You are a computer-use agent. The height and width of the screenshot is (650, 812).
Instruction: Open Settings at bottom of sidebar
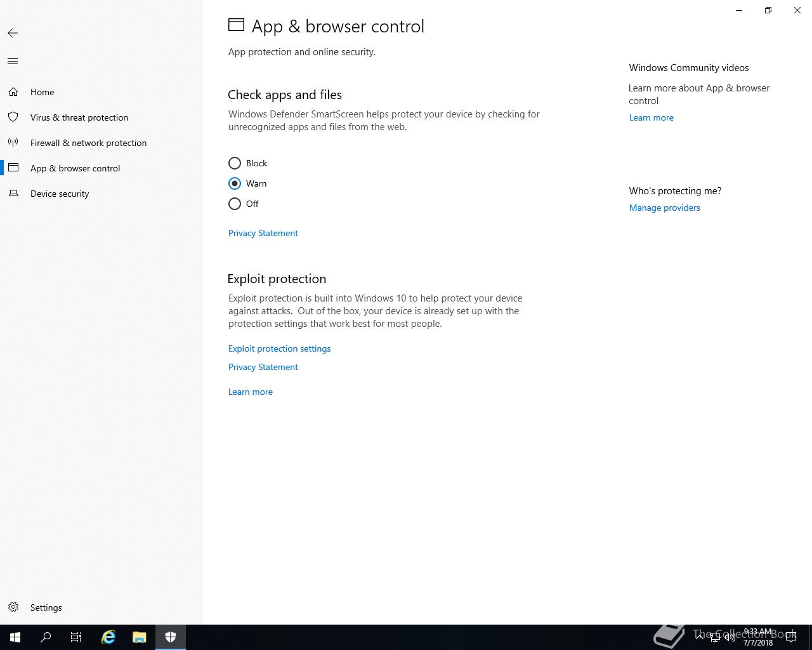click(101, 607)
